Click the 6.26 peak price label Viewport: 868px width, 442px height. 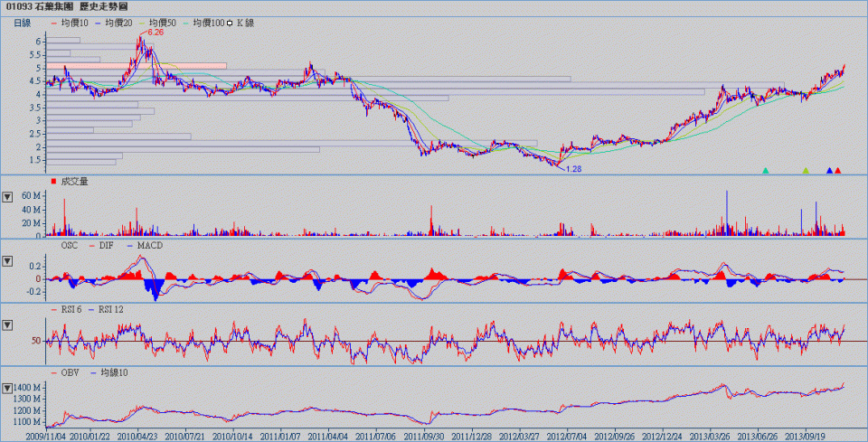156,33
